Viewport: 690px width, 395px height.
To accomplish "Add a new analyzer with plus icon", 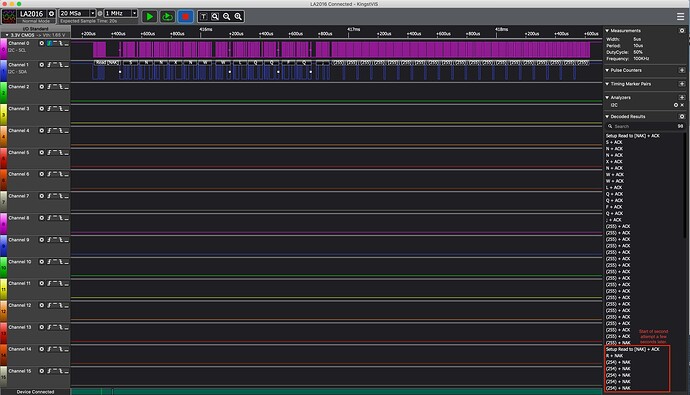I will (x=682, y=97).
